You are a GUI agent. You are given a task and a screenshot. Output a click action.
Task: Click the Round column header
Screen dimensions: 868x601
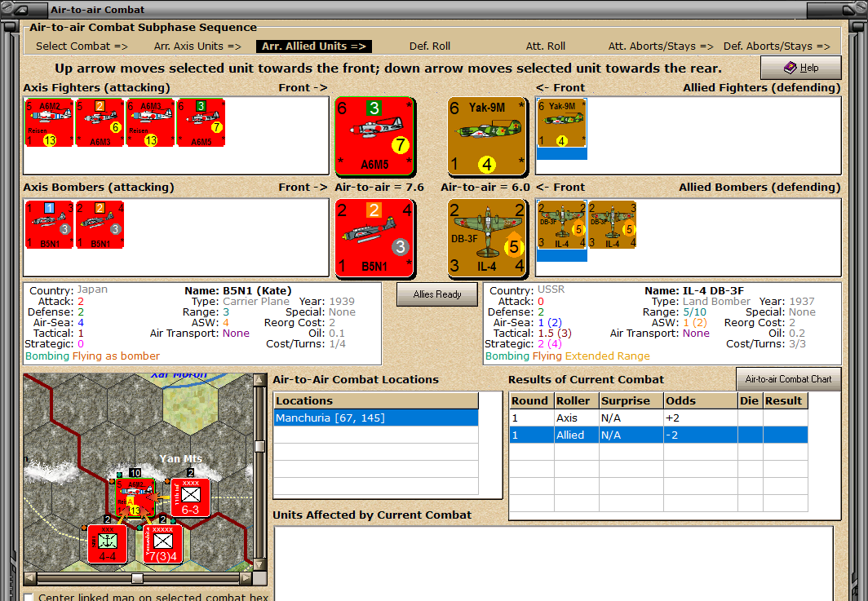(531, 400)
